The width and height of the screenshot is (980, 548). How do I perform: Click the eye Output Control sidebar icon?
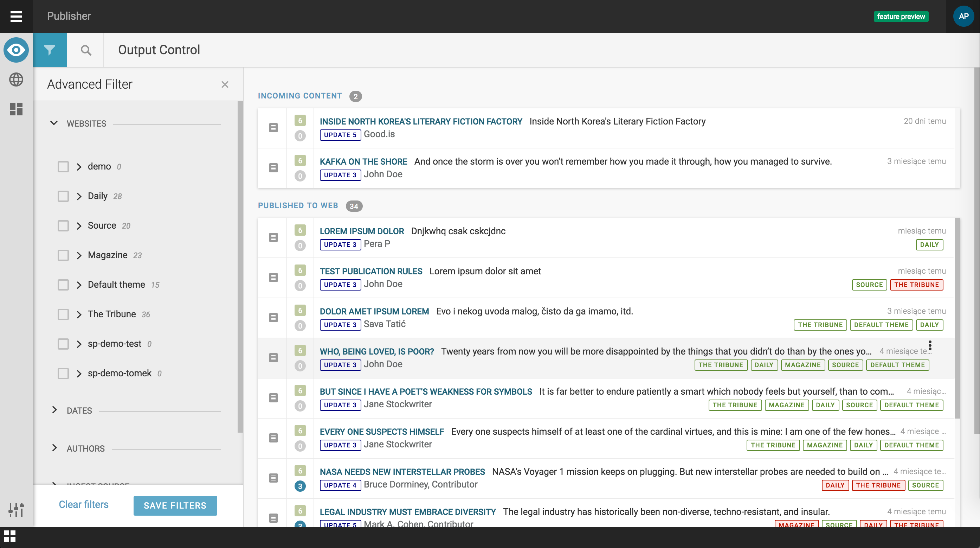click(16, 50)
